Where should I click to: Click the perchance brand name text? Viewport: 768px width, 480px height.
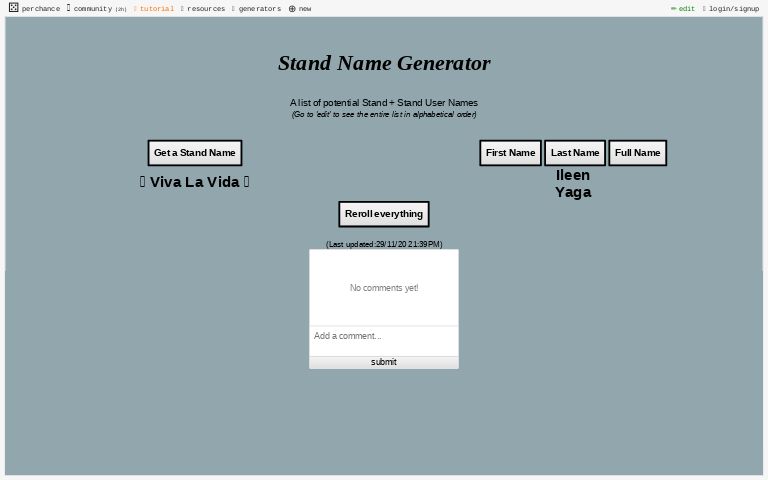pos(41,8)
